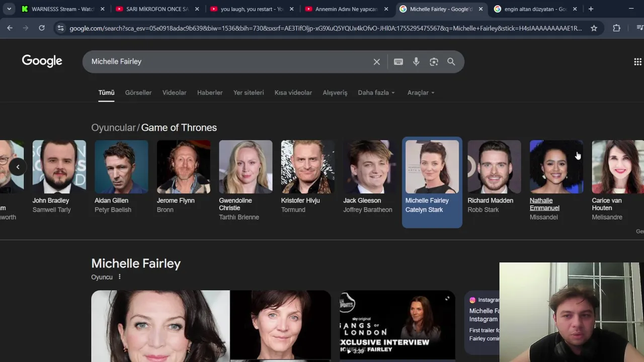The image size is (644, 362).
Task: Open the Yer siteleri filter
Action: coord(249,93)
